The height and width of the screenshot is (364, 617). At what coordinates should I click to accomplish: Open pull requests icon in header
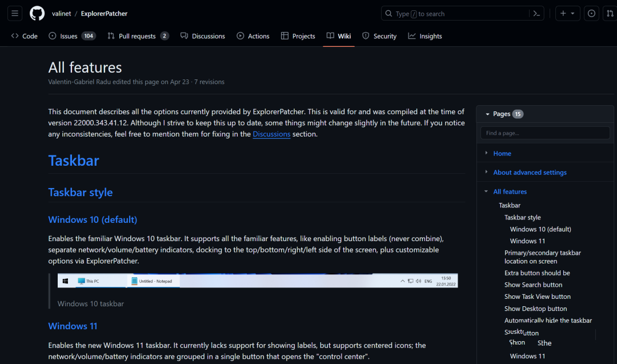(610, 13)
